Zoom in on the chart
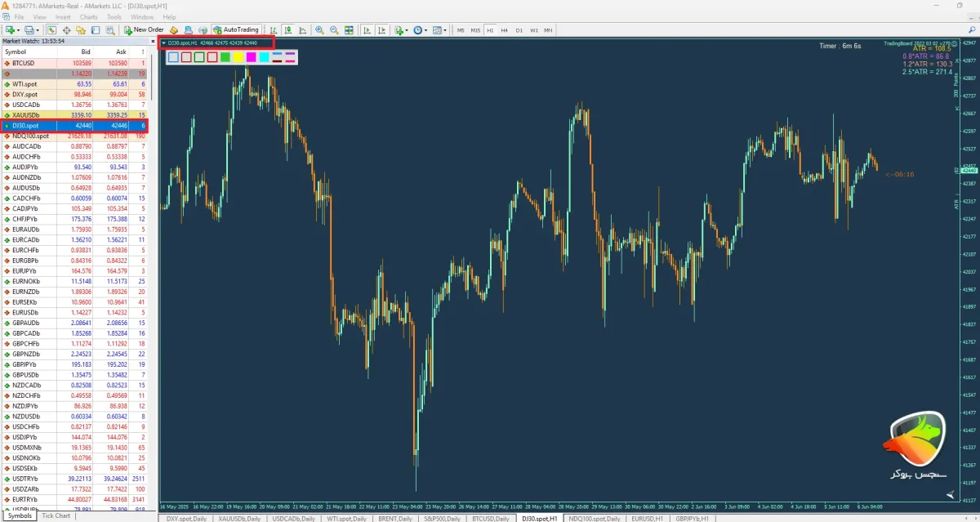Viewport: 980px width, 522px height. click(319, 29)
